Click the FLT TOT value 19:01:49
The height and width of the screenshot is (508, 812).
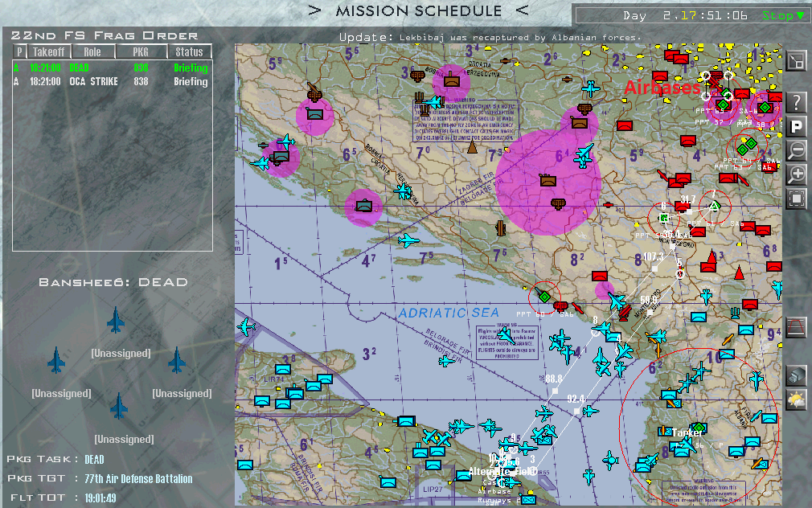100,498
